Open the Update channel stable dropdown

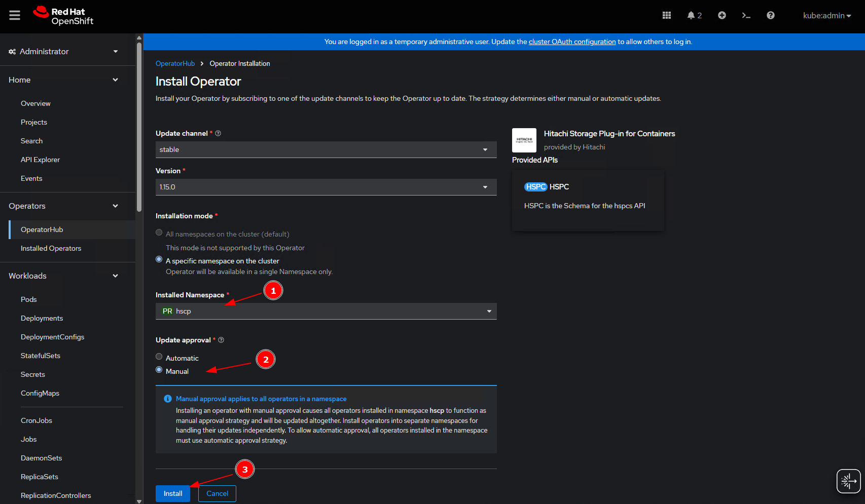326,149
